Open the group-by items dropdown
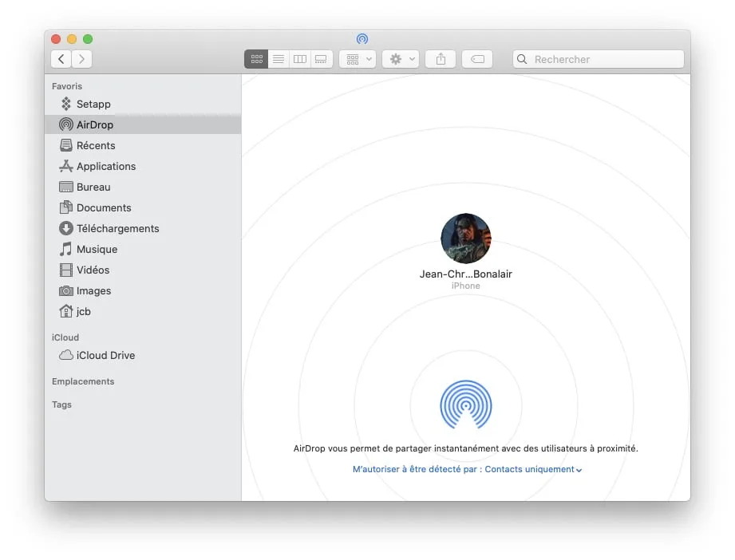 pos(358,59)
